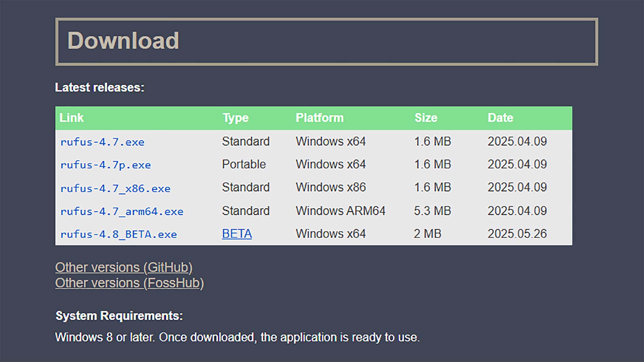Click the Type column header
Screen dimensions: 644x362
pyautogui.click(x=236, y=118)
